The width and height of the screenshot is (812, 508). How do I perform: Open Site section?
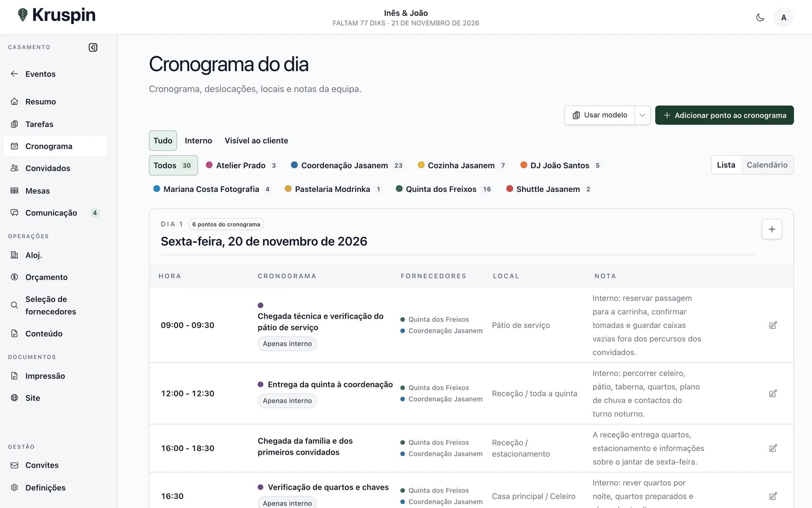click(55, 398)
